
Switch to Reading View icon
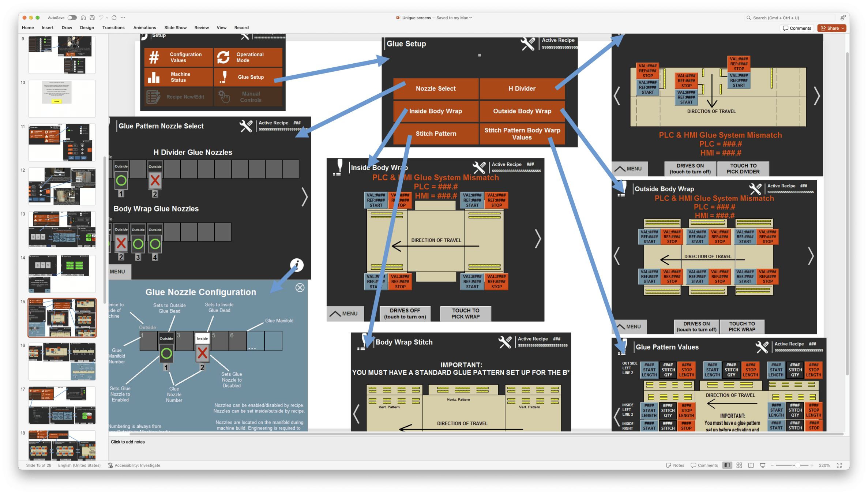pos(751,465)
